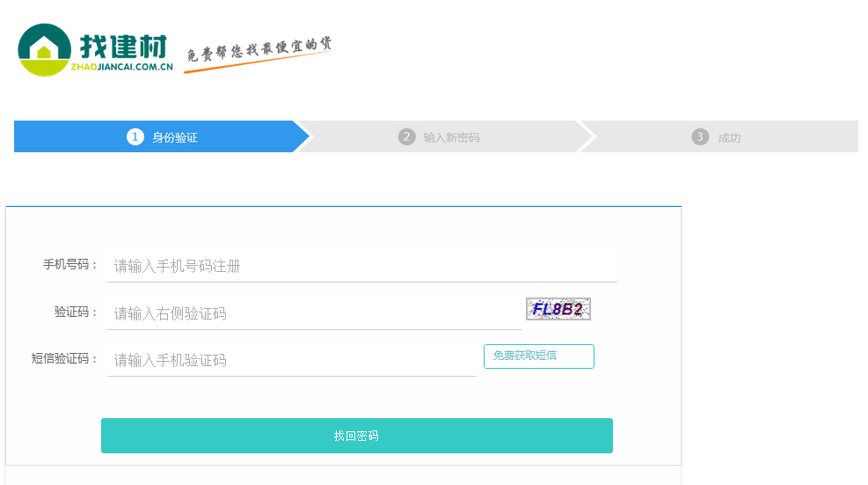
Task: Refresh the FL8B2 captcha image
Action: pyautogui.click(x=558, y=309)
